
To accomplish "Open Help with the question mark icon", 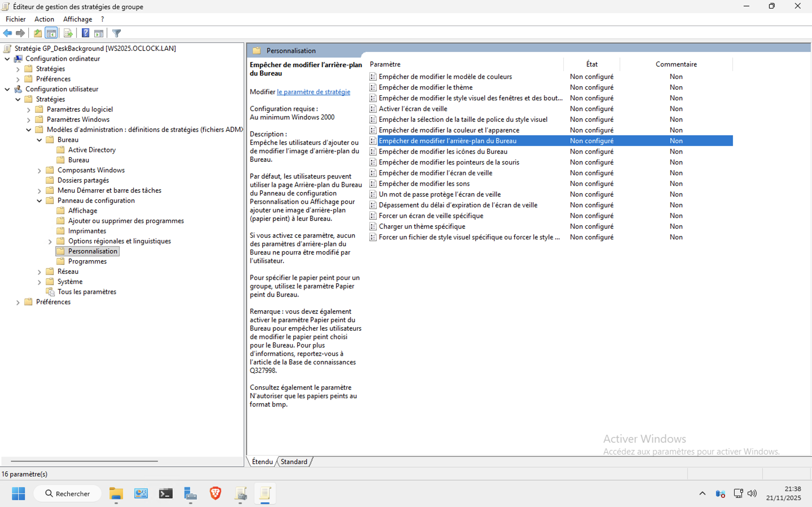I will 85,33.
